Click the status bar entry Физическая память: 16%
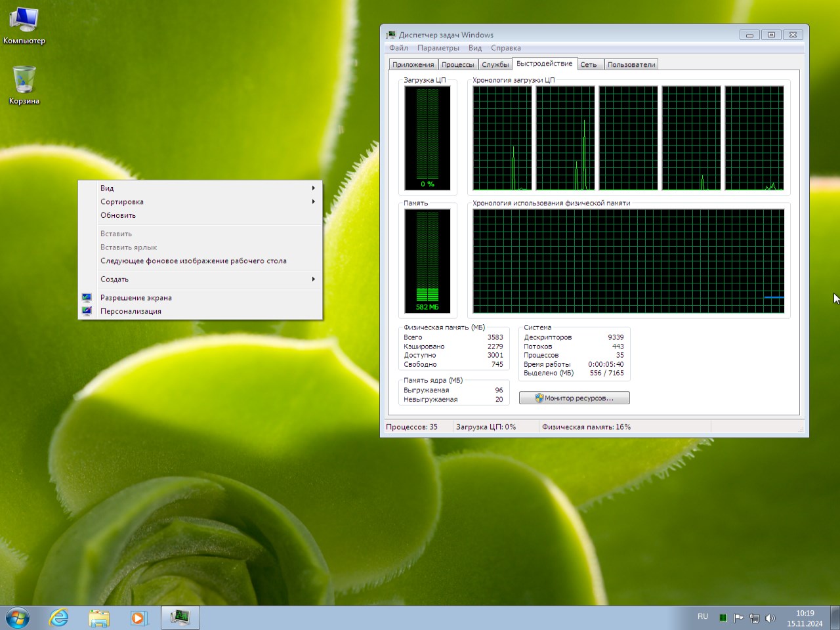 point(586,427)
